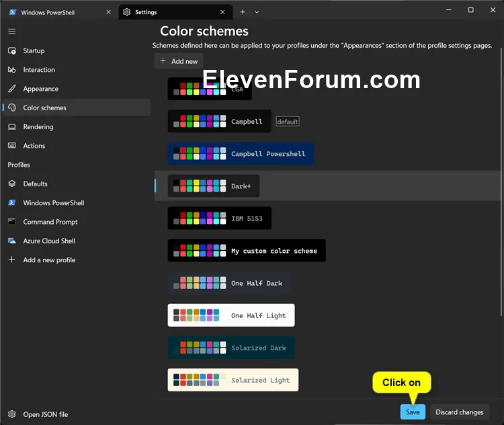Switch to the Windows PowerShell tab
The height and width of the screenshot is (425, 504).
(x=60, y=12)
